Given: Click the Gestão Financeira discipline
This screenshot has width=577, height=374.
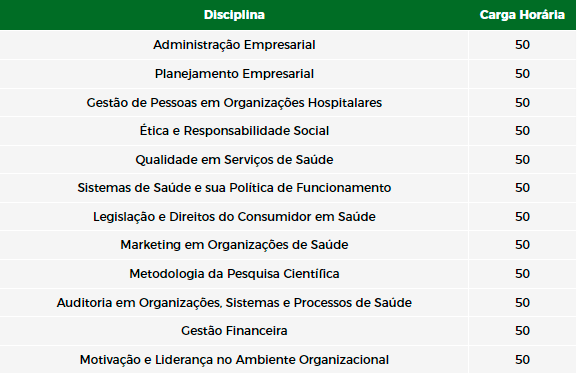Looking at the screenshot, I should click(x=234, y=331).
